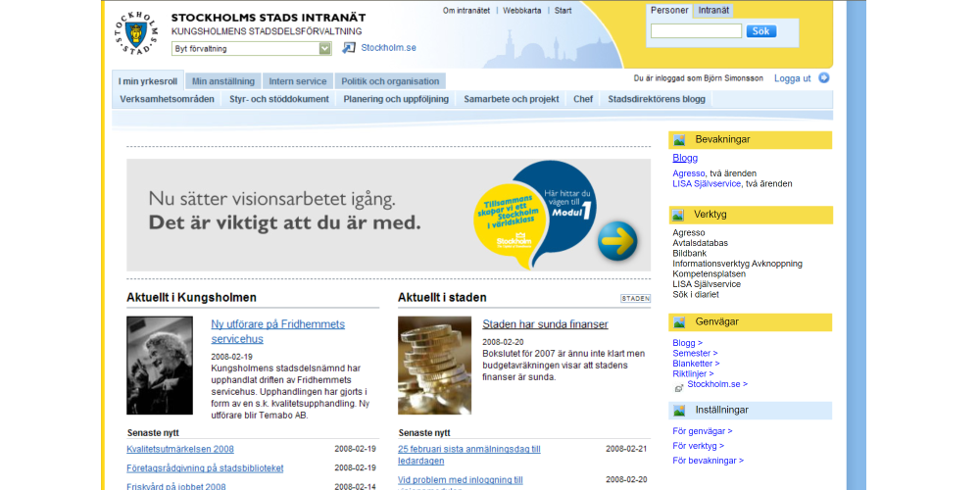Image resolution: width=980 pixels, height=490 pixels.
Task: Open För bevakningar > settings link
Action: click(x=709, y=461)
